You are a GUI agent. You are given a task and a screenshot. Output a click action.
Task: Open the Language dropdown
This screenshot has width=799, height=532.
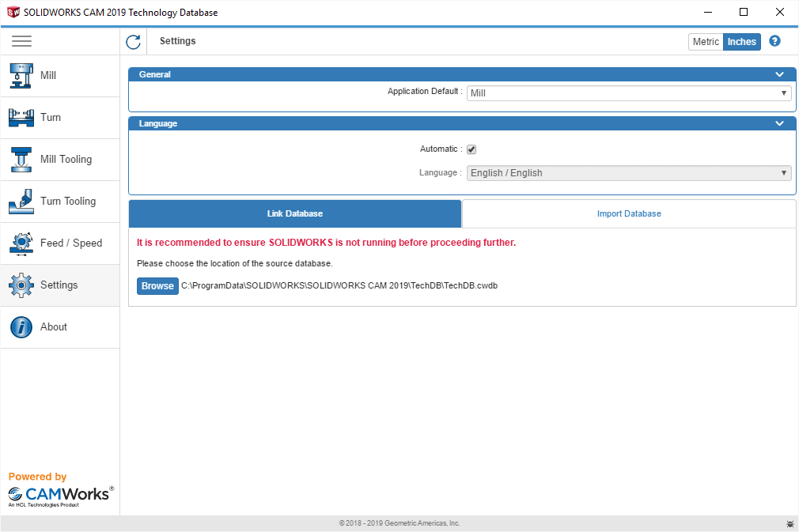(629, 173)
